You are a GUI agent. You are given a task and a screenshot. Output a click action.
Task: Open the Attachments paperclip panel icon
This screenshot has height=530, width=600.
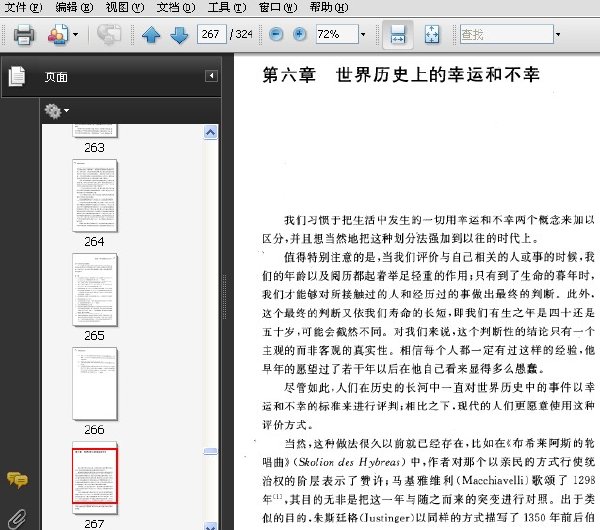[x=17, y=519]
